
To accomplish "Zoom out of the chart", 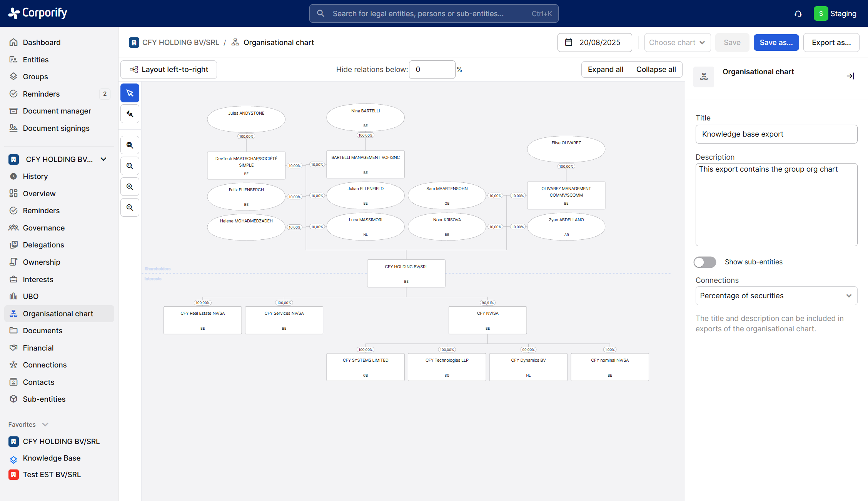I will tap(130, 208).
